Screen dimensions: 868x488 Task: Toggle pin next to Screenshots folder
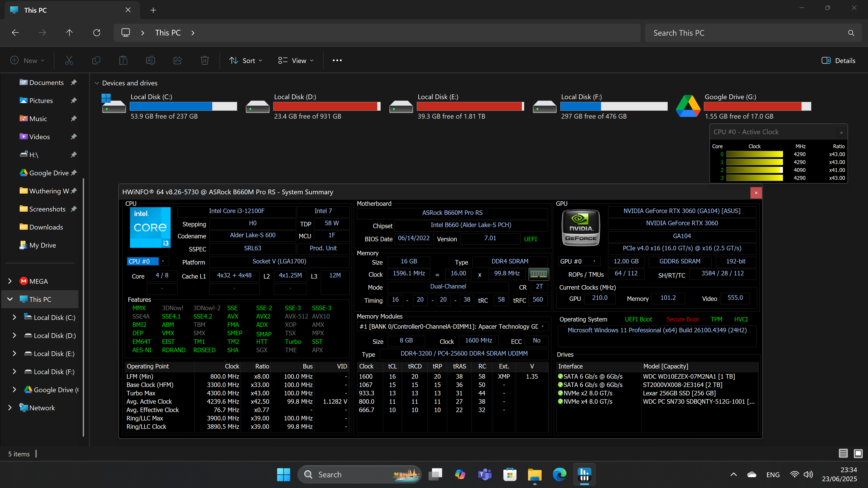(x=74, y=209)
